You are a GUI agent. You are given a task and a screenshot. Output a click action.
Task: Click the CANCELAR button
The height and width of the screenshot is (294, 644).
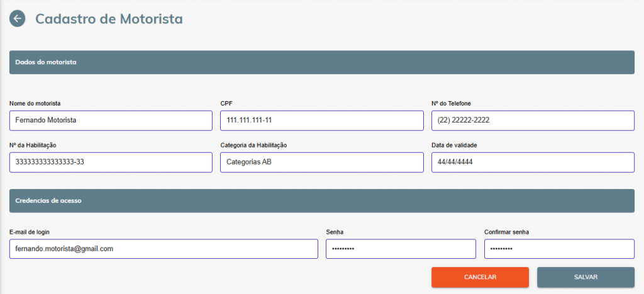click(x=480, y=277)
